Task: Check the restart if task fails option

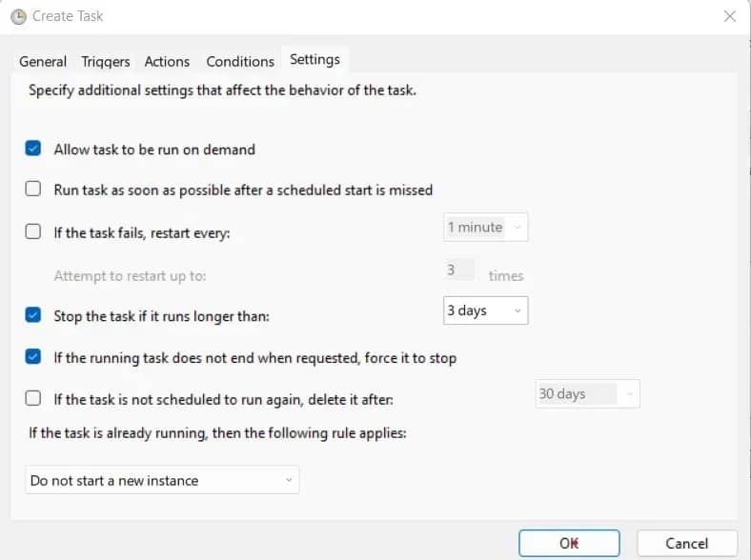Action: (33, 230)
